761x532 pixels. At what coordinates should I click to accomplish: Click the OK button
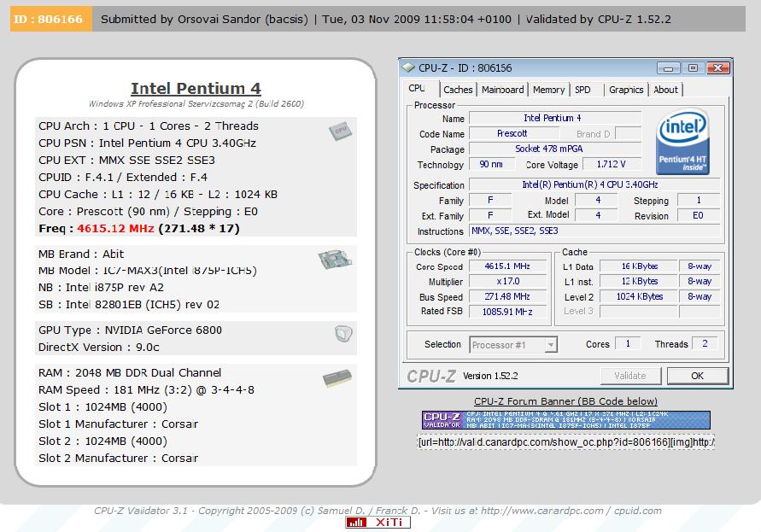[x=698, y=376]
